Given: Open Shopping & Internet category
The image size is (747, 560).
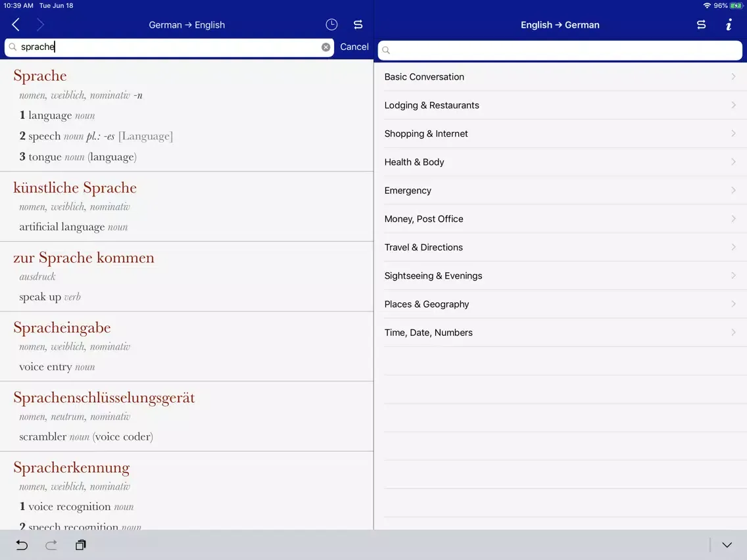Looking at the screenshot, I should coord(560,134).
